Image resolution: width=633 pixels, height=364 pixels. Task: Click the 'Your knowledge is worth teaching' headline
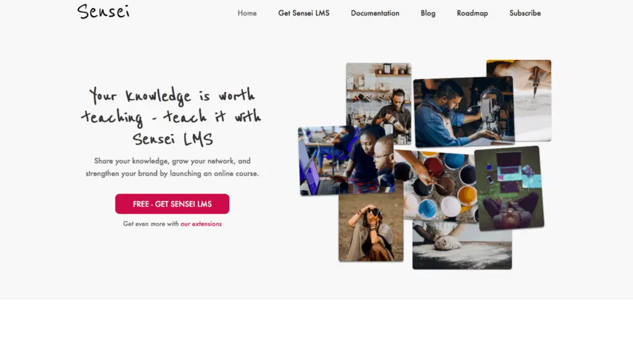tap(172, 117)
